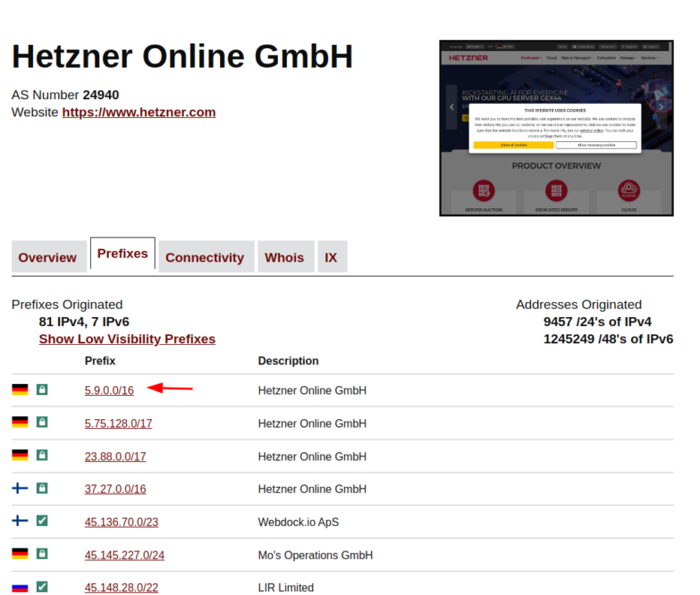Click the lock icon for 37.27.0.0/16
Image resolution: width=700 pixels, height=595 pixels.
[42, 488]
